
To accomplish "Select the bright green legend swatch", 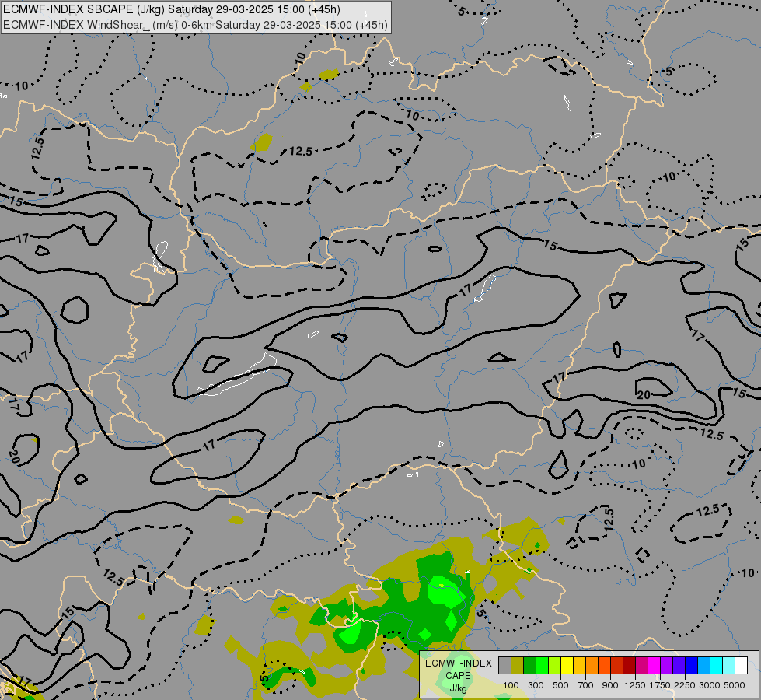I will click(542, 665).
